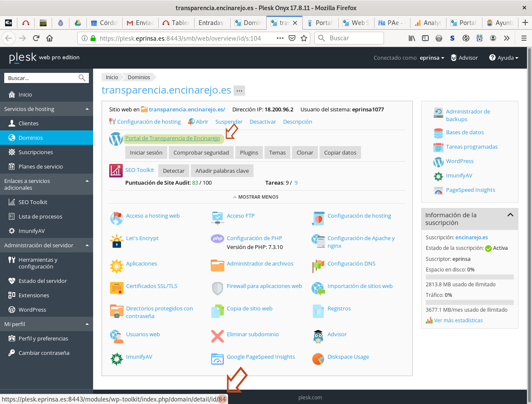Click the Firefox bookmark star icon
The width and height of the screenshot is (532, 404).
(304, 38)
